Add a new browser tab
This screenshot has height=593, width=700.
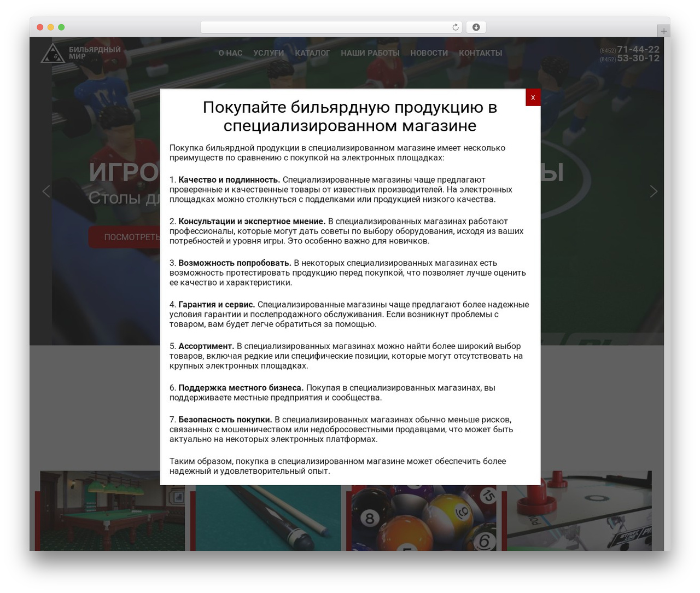663,31
